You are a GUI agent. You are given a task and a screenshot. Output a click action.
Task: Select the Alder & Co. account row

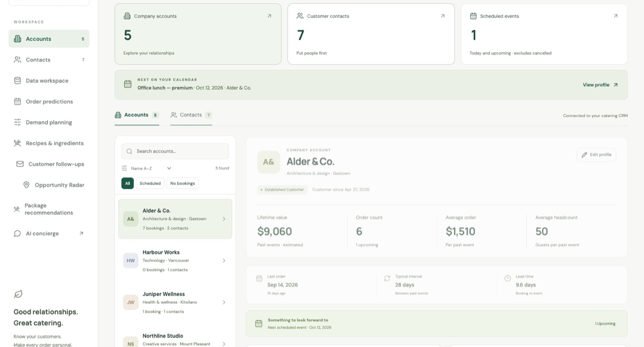[175, 219]
